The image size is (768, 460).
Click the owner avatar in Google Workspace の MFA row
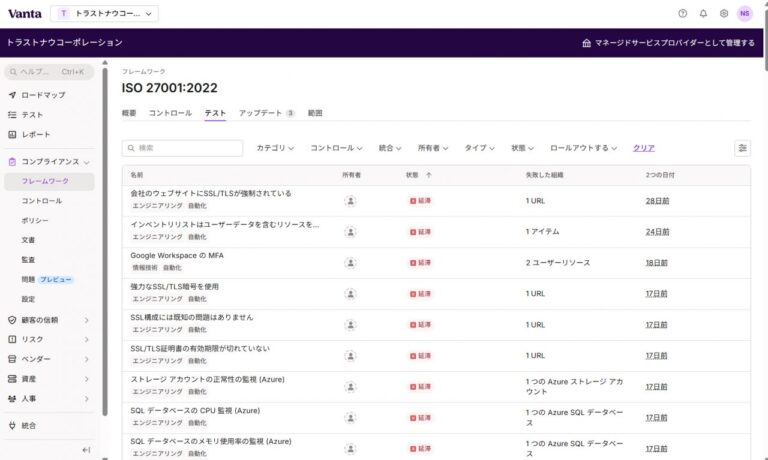350,263
